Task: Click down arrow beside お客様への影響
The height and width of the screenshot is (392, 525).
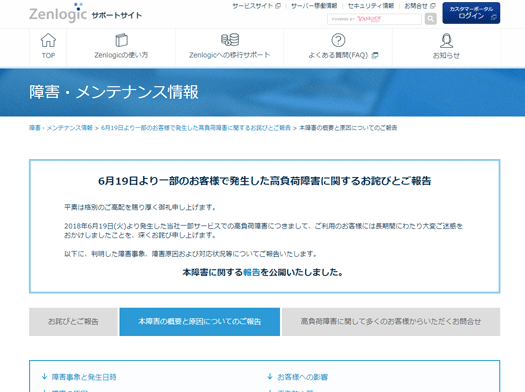Action: click(270, 377)
